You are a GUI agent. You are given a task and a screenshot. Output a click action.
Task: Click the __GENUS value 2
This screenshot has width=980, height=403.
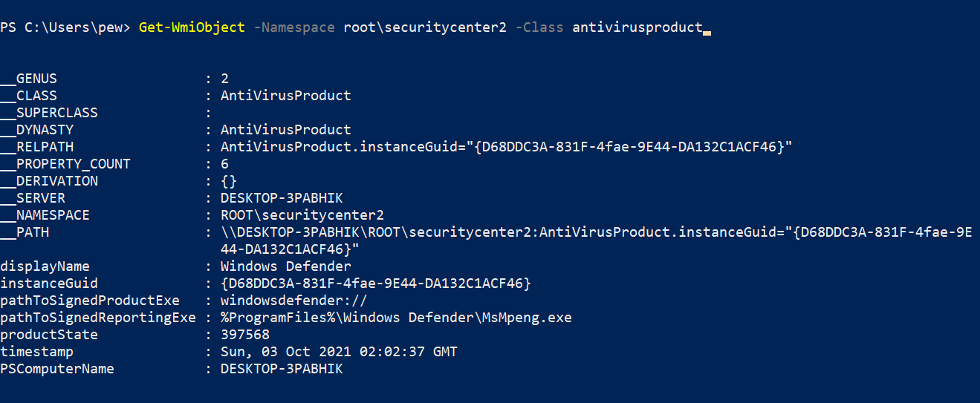224,79
